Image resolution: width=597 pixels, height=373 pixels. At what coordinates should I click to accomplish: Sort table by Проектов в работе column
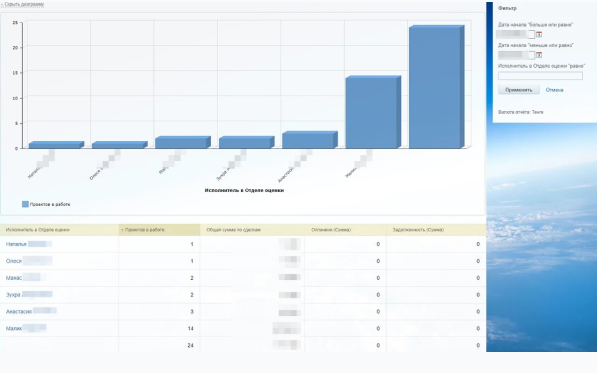[143, 230]
